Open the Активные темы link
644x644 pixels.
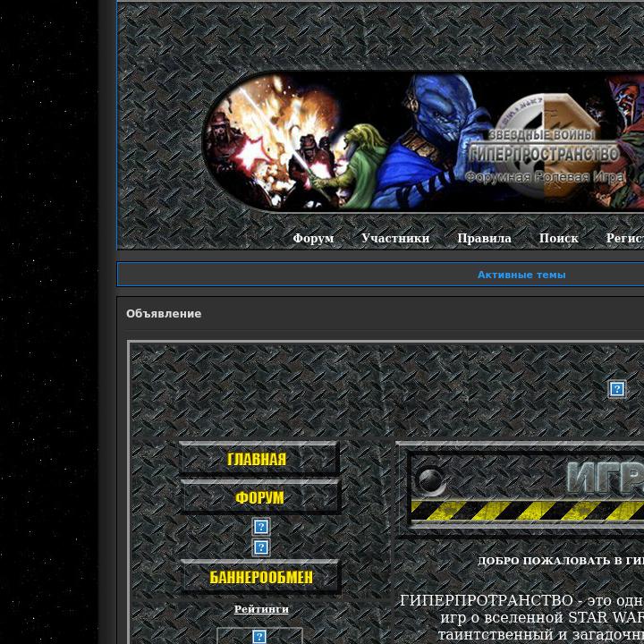point(521,275)
